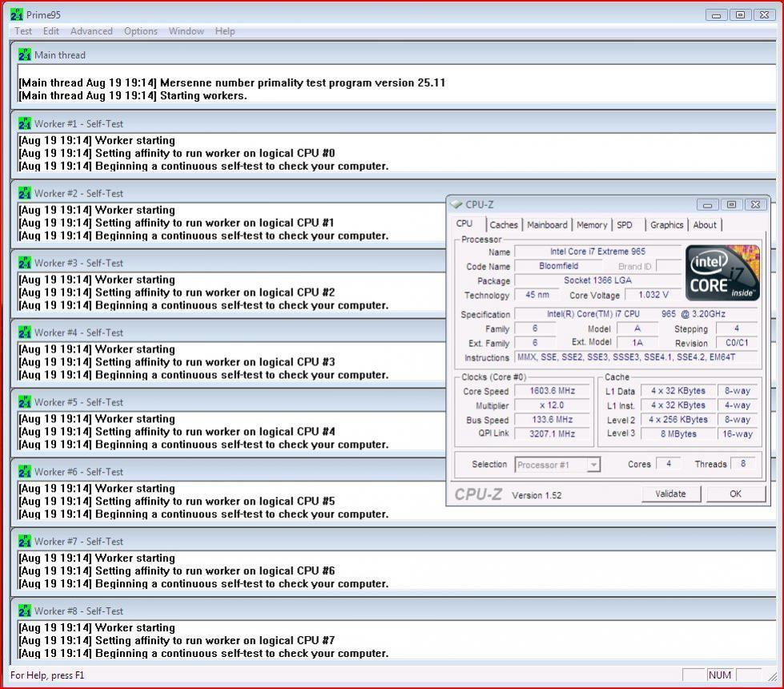The width and height of the screenshot is (784, 689).
Task: Click the Core Speed value 1603.6 MHz
Action: point(552,390)
